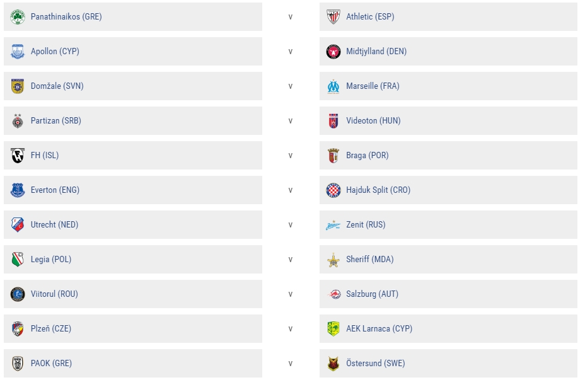This screenshot has width=578, height=392.
Task: Open the Domžale (SVN) team link
Action: 57,86
